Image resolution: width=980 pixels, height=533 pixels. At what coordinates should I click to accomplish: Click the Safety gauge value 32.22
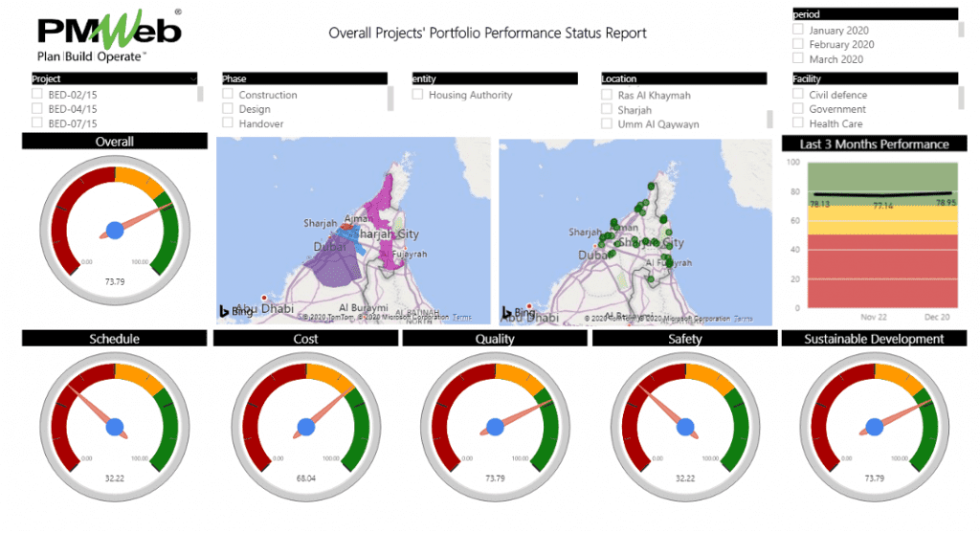click(685, 478)
